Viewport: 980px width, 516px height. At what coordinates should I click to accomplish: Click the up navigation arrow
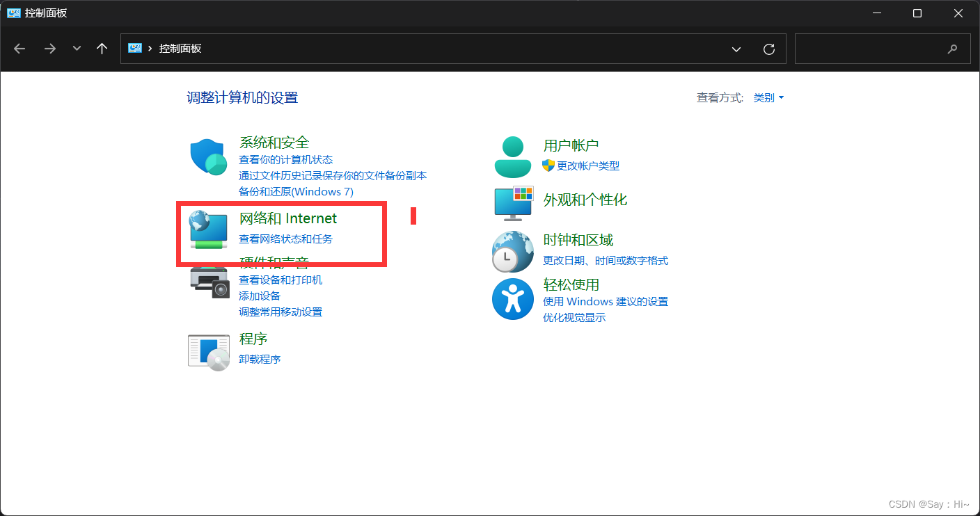tap(101, 48)
